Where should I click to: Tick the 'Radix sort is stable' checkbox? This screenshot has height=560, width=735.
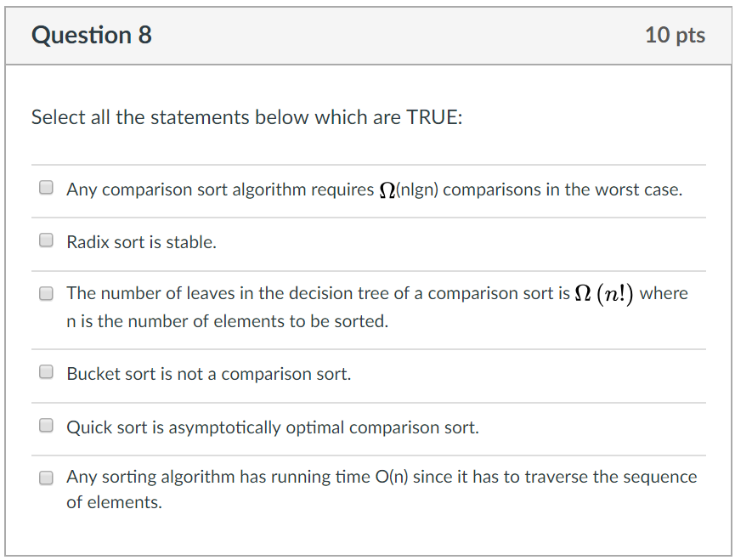[x=48, y=241]
